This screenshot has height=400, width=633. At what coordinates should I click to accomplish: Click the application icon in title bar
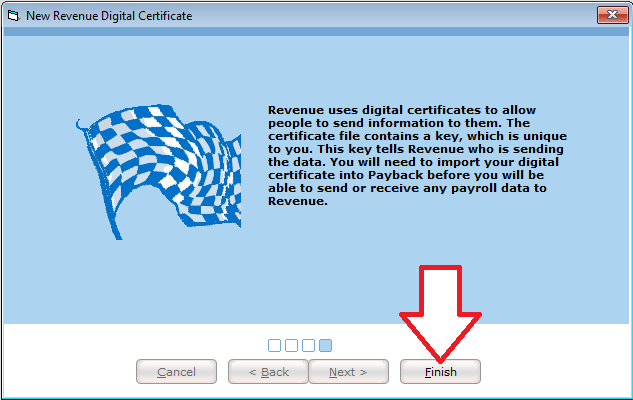pos(13,16)
